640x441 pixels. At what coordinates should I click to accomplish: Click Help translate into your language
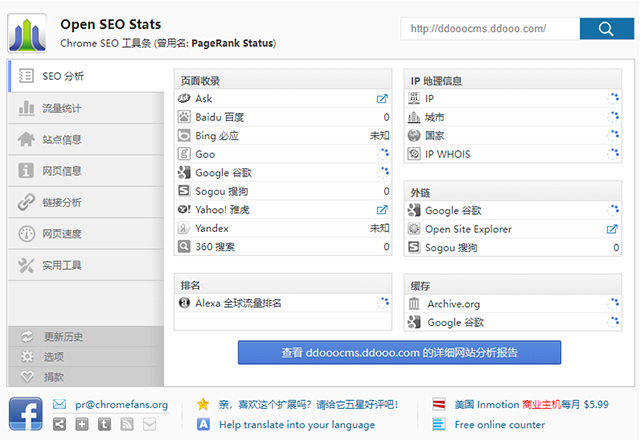coord(296,425)
